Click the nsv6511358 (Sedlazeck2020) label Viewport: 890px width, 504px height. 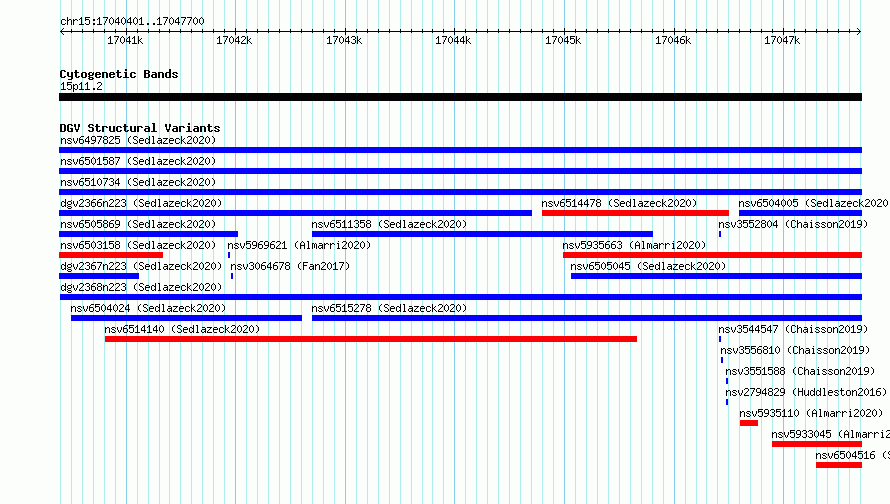tap(389, 224)
